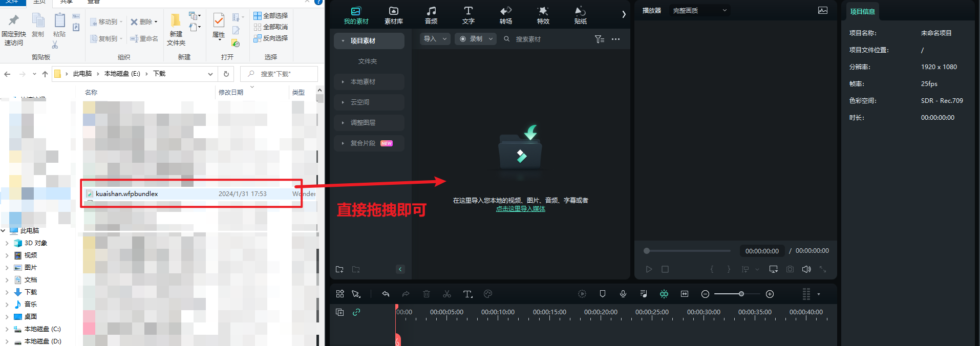Open the 导入 import dropdown
980x346 pixels.
(x=435, y=39)
